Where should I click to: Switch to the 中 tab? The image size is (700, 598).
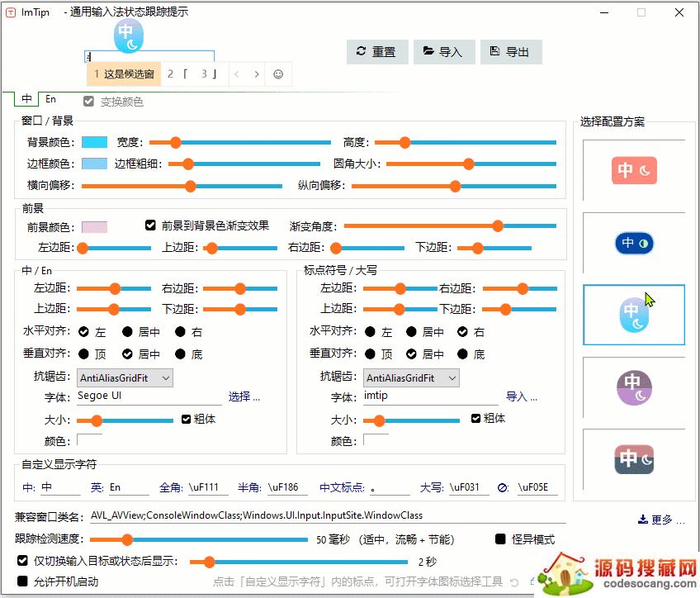pyautogui.click(x=26, y=99)
